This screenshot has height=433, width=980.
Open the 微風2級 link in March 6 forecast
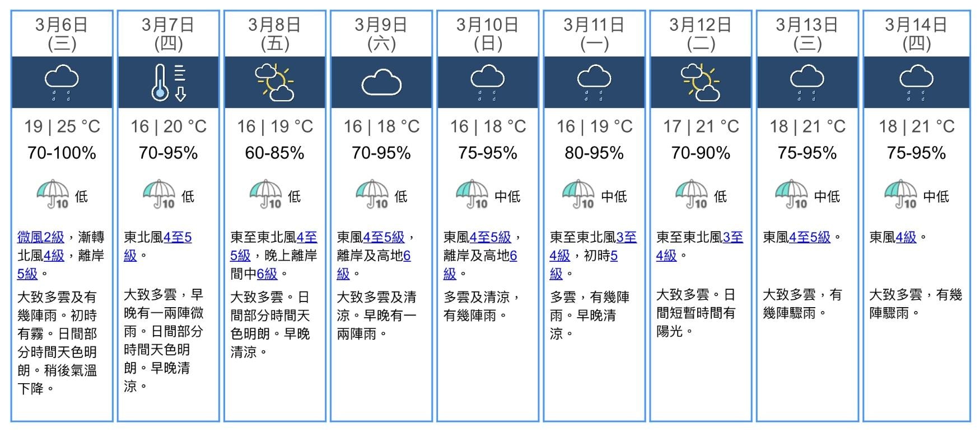(41, 237)
